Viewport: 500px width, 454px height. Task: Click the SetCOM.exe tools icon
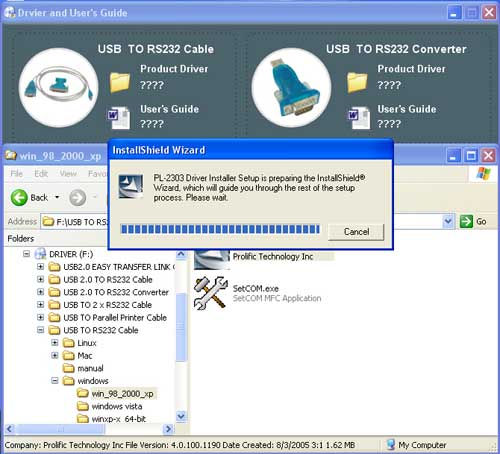(x=210, y=293)
